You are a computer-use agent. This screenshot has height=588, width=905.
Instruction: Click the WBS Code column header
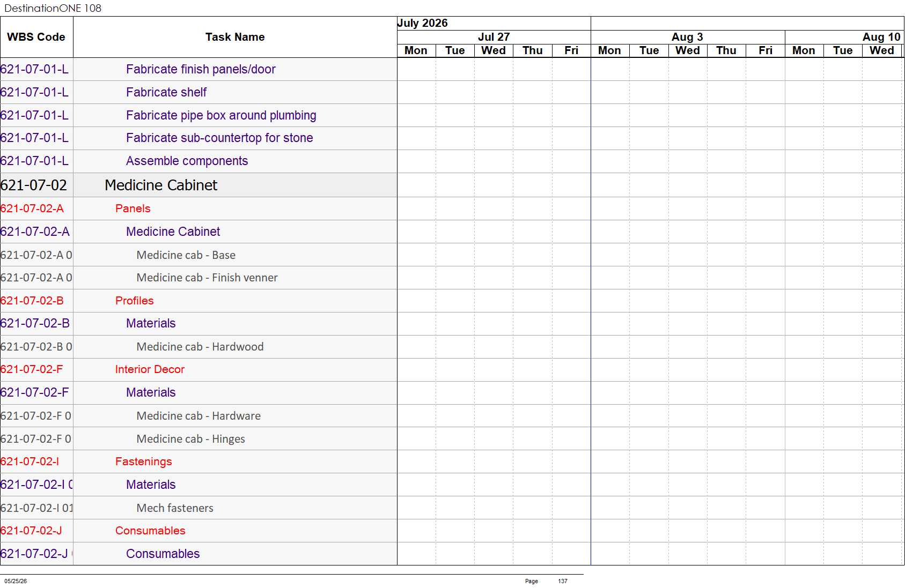pyautogui.click(x=36, y=37)
